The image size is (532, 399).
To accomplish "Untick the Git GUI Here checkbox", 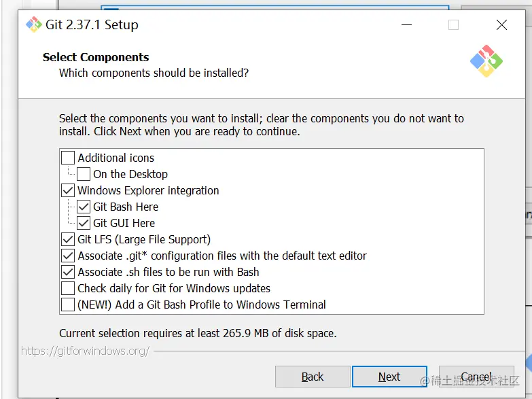I will (84, 223).
